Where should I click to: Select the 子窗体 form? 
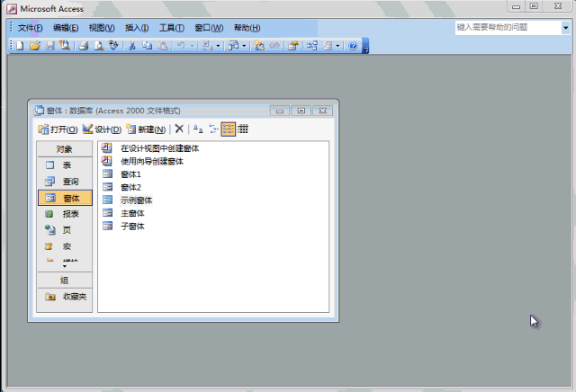click(x=123, y=226)
